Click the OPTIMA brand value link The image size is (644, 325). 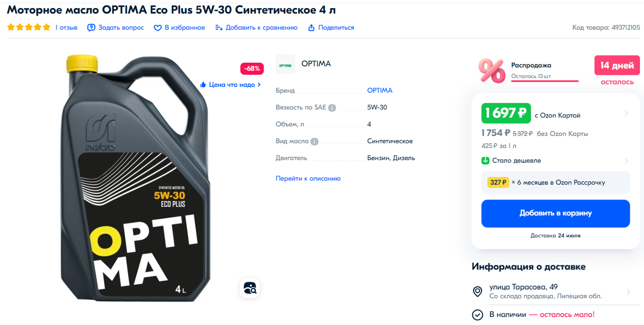coord(380,90)
